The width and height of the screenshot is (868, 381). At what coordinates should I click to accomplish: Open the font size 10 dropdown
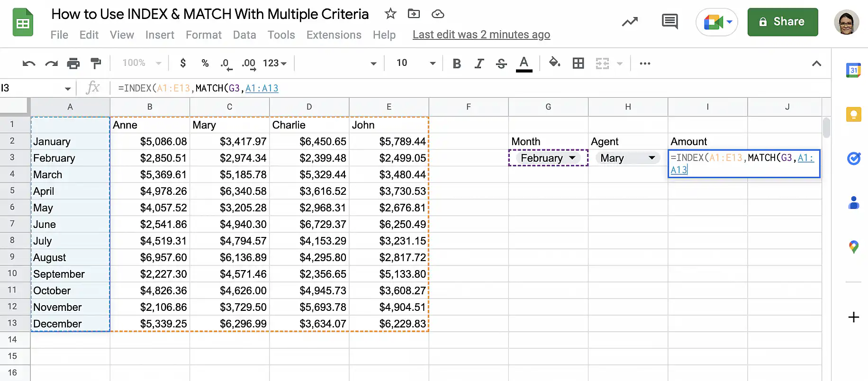(416, 63)
